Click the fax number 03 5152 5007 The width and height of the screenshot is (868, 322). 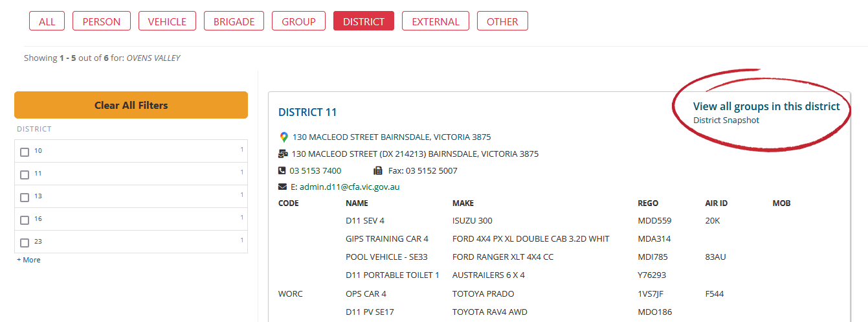(x=431, y=171)
